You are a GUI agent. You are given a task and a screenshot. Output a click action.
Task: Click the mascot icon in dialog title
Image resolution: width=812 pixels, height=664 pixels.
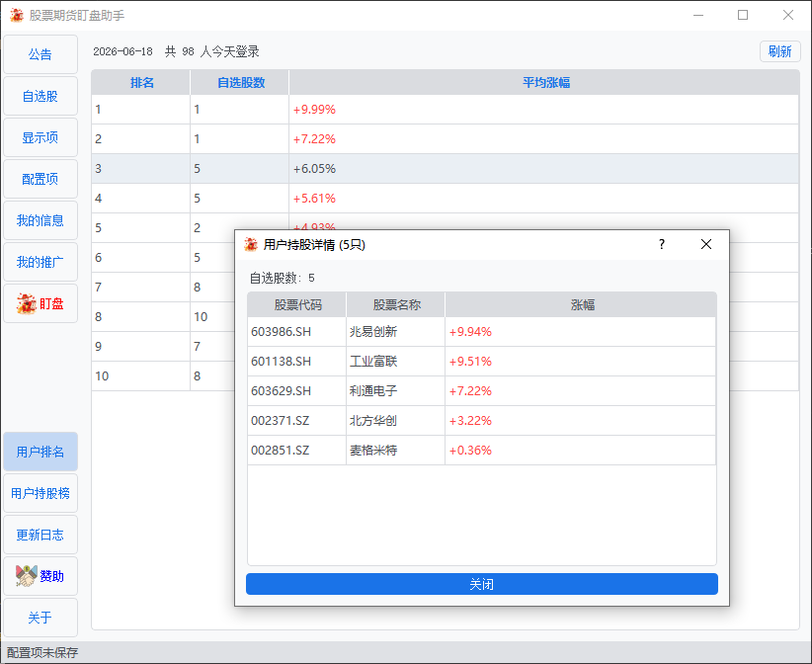[x=251, y=244]
